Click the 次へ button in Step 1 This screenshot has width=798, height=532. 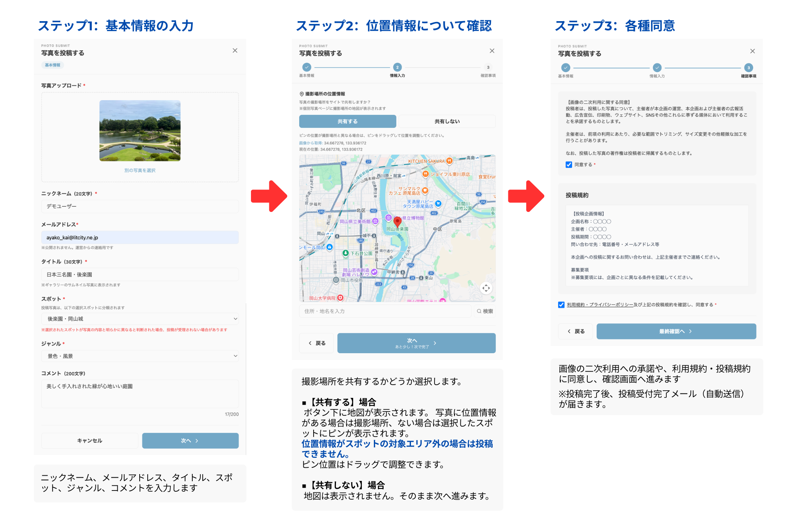pos(190,441)
